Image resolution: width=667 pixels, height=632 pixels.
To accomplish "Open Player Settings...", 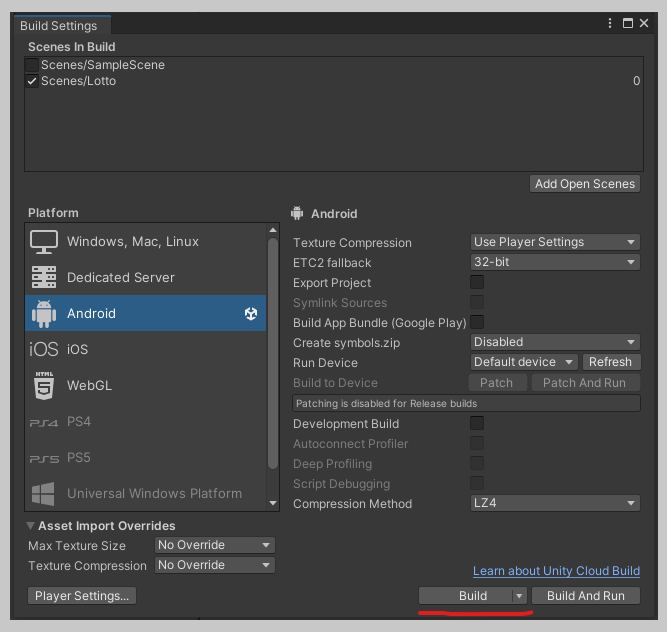I will point(82,596).
